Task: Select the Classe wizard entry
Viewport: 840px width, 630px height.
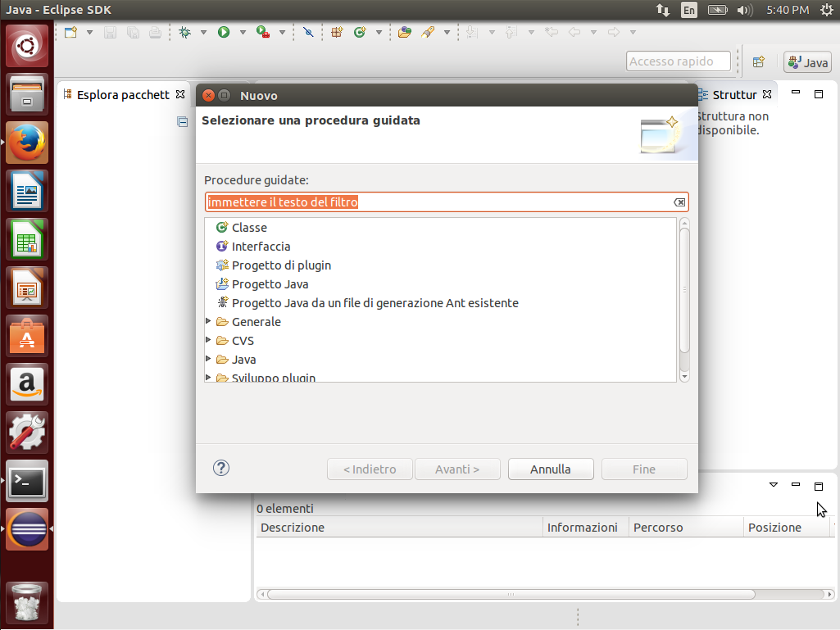Action: coord(249,228)
